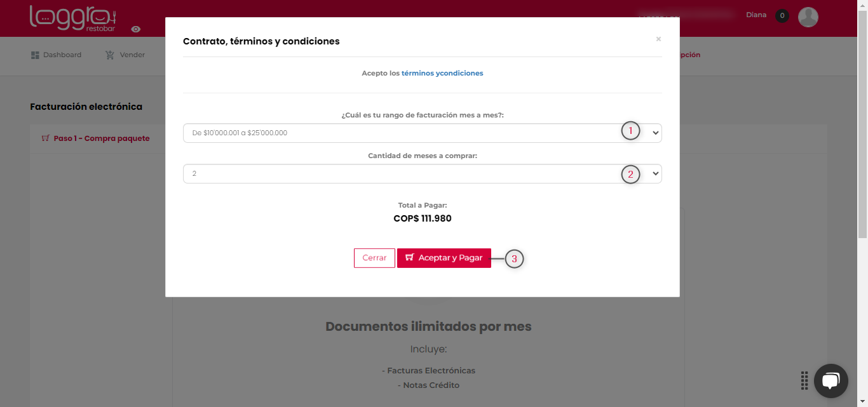Viewport: 868px width, 407px height.
Task: Click the partially hidden Suscripción menu item
Action: click(x=689, y=55)
